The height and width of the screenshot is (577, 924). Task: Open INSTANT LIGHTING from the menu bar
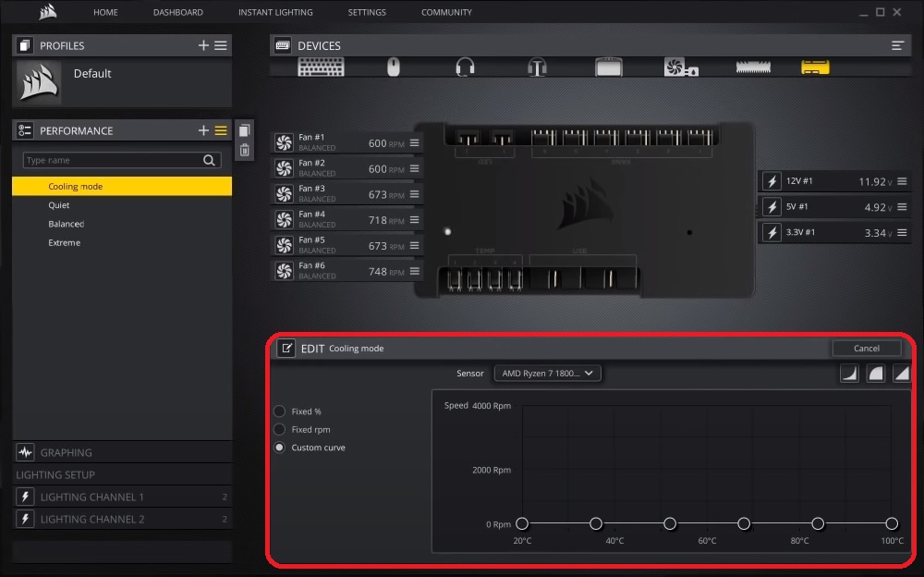[275, 12]
